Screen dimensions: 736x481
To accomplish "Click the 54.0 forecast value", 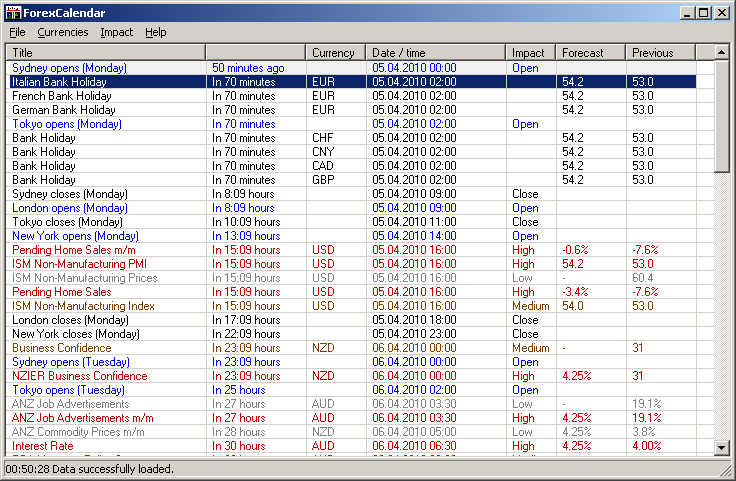I will [x=573, y=306].
